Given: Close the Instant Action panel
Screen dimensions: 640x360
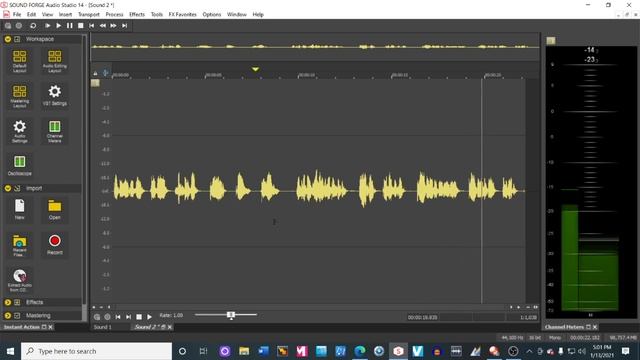Looking at the screenshot, I should 51,327.
